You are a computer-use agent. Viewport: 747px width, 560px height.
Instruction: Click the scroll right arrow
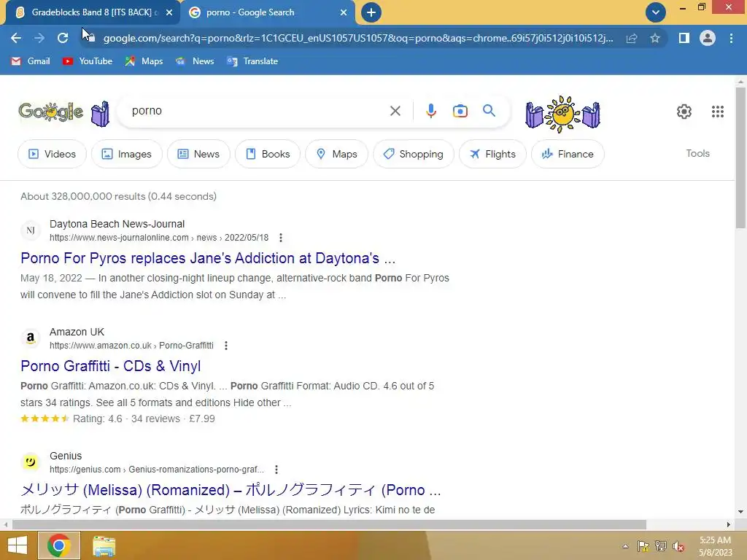(x=729, y=525)
